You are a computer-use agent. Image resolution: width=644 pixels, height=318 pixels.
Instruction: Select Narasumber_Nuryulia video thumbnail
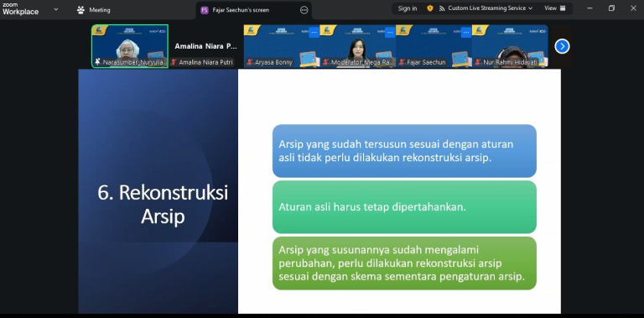(130, 46)
